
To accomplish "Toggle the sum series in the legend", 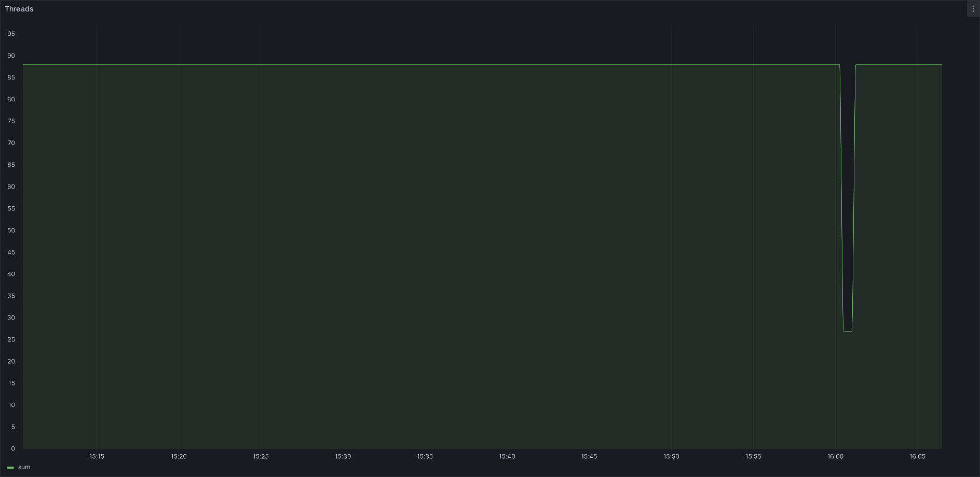I will 24,467.
